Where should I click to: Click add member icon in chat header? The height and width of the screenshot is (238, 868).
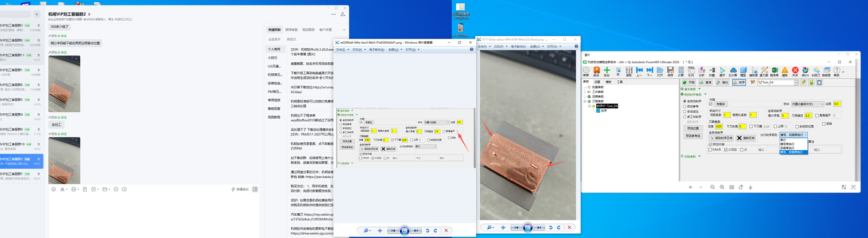point(343,15)
